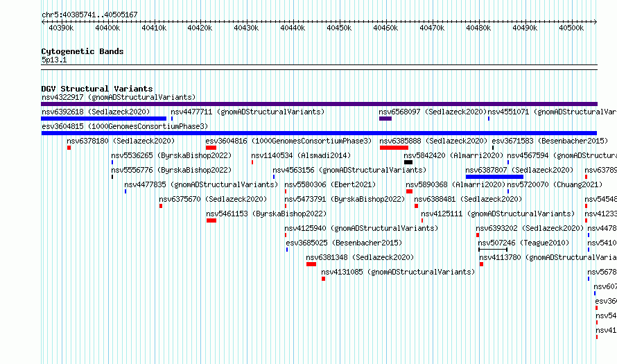Image resolution: width=617 pixels, height=364 pixels.
Task: Select the red bar under nsv6381348
Action: (x=311, y=264)
